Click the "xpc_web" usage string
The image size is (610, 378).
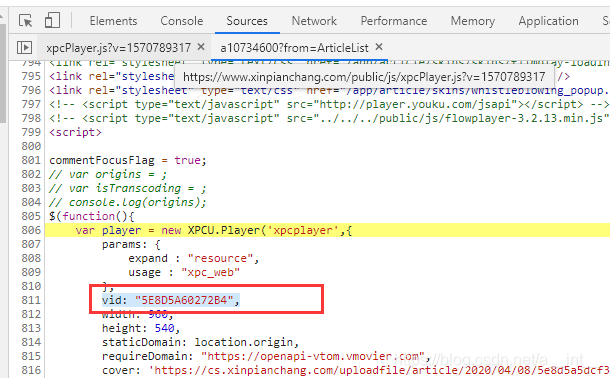pos(210,272)
